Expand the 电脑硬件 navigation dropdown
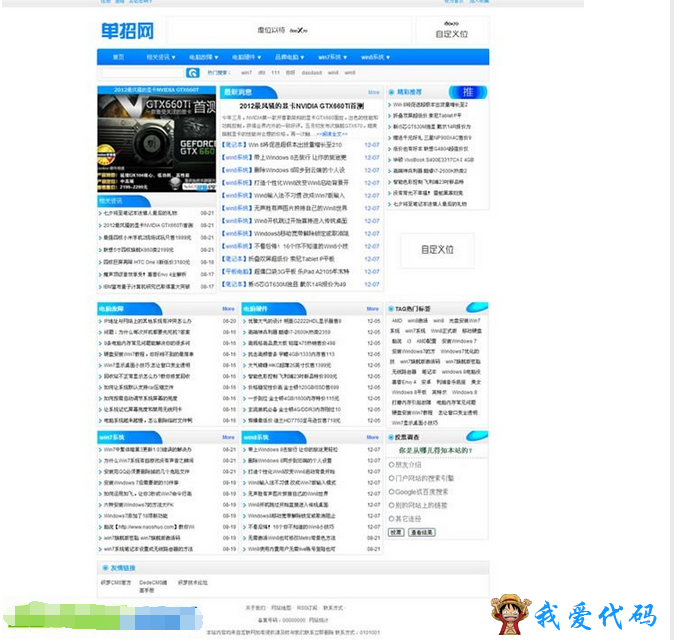This screenshot has height=640, width=674. (247, 57)
